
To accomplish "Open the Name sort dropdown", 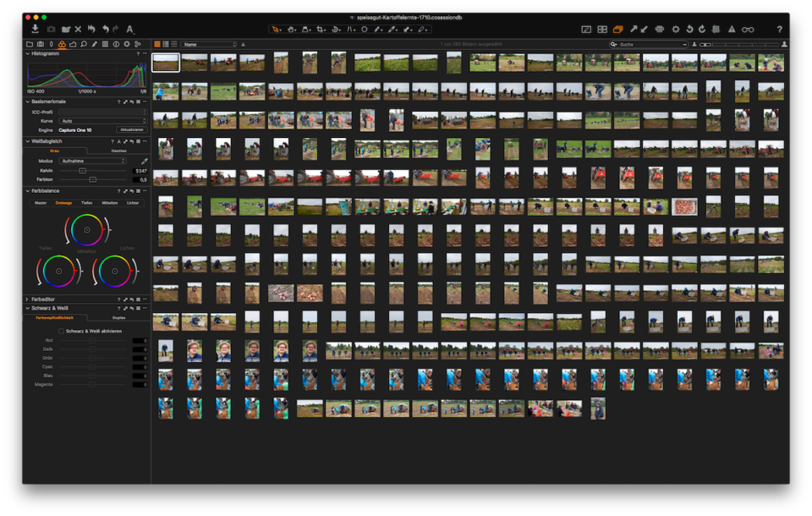I will 209,45.
